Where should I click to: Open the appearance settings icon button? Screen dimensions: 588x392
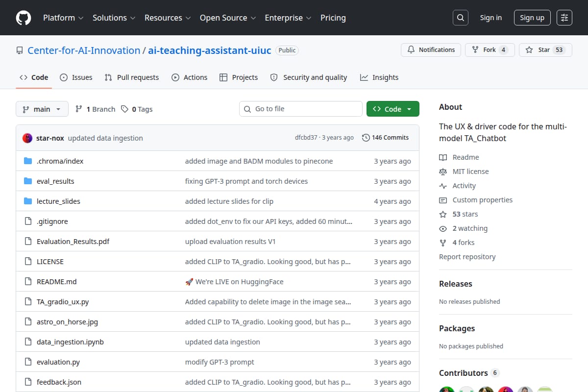[x=564, y=18]
